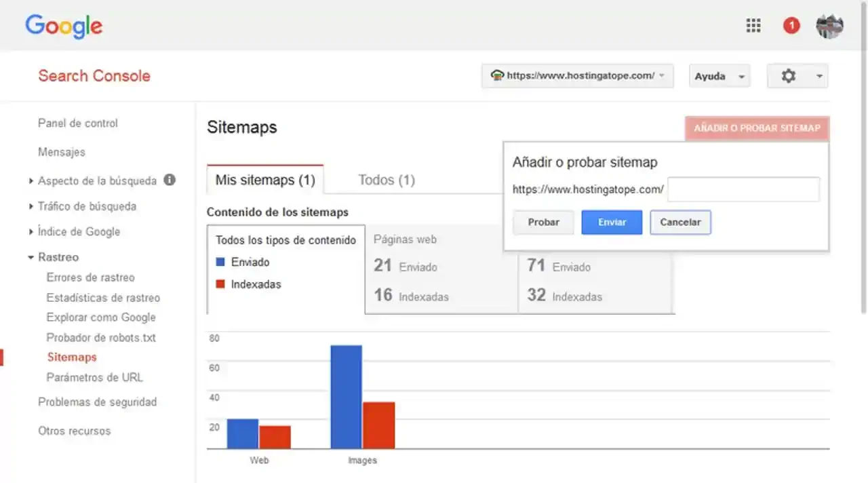
Task: Open the dropdown arrow next to the gear
Action: click(819, 77)
